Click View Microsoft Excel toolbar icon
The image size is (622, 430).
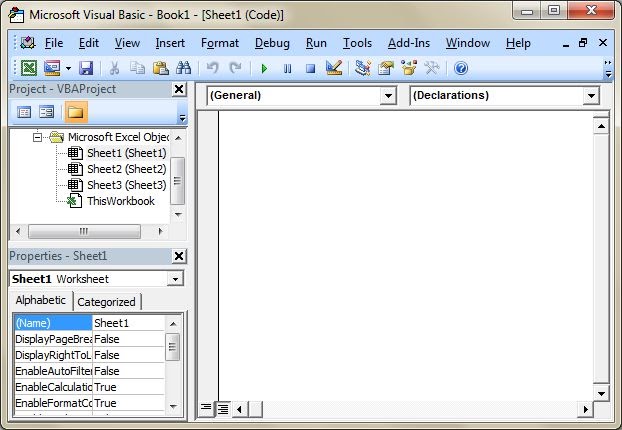(29, 68)
